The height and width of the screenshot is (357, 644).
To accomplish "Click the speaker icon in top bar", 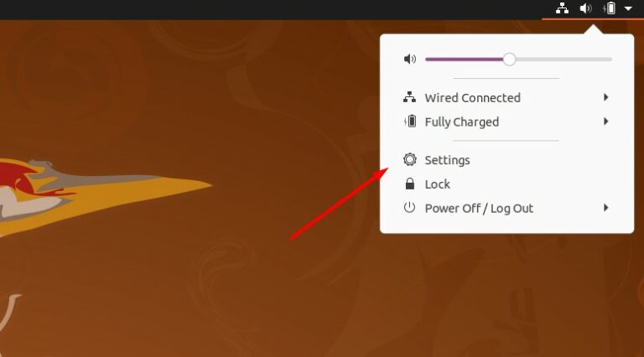I will (585, 8).
